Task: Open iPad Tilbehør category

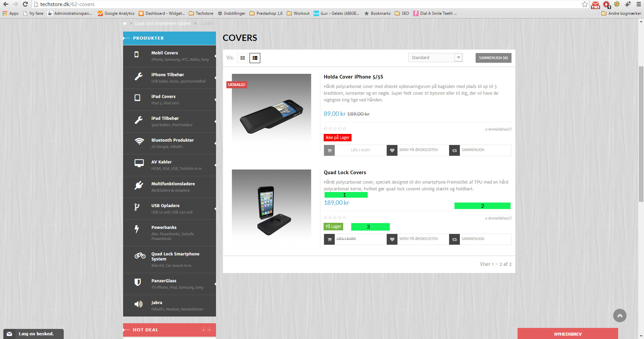Action: (x=169, y=122)
